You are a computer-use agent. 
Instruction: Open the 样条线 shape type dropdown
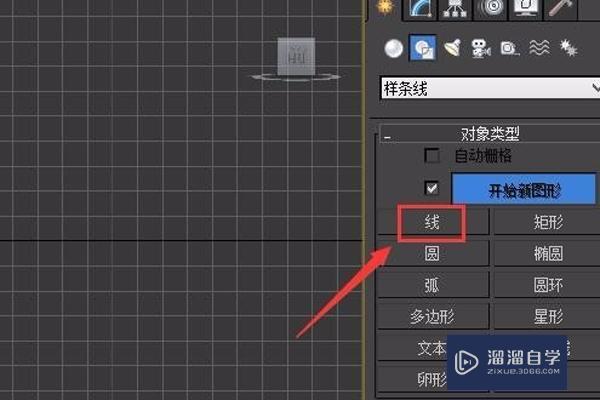click(x=490, y=88)
